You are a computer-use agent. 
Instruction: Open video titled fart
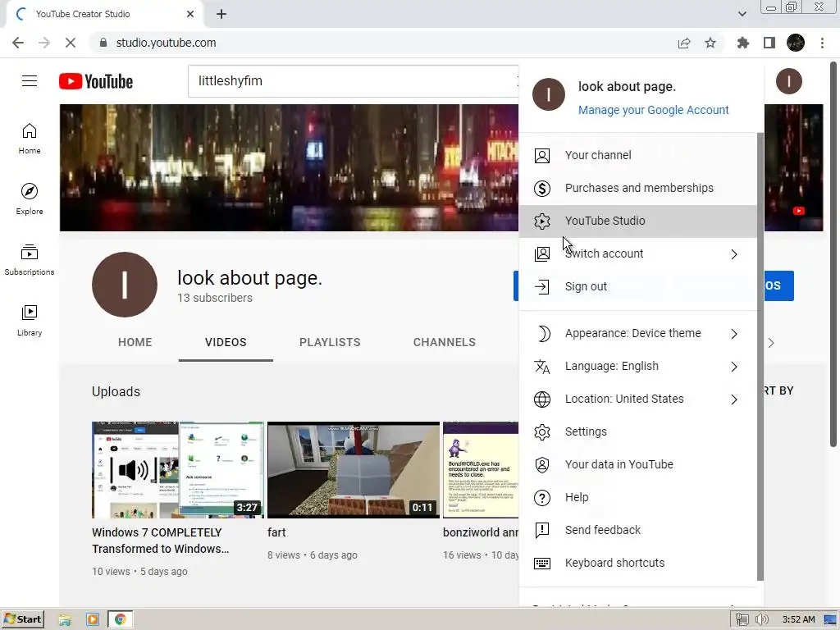(276, 532)
